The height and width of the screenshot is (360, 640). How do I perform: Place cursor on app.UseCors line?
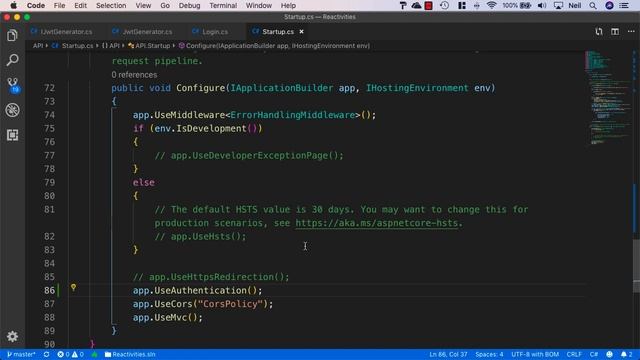[203, 304]
